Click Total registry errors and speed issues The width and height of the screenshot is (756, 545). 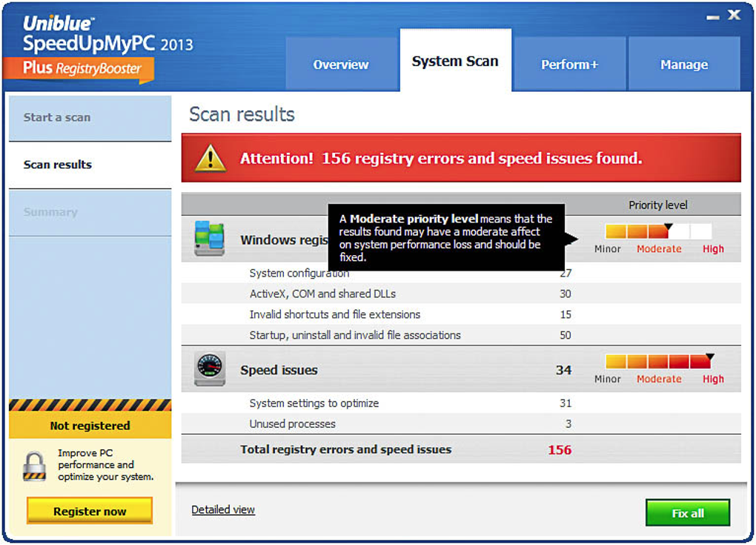pyautogui.click(x=345, y=449)
